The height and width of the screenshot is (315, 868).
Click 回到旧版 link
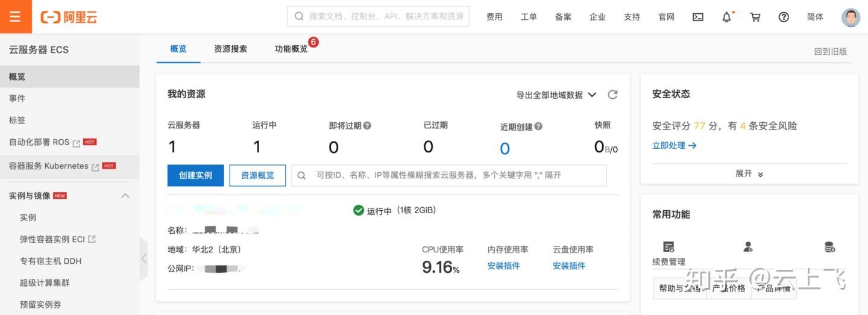tap(831, 51)
